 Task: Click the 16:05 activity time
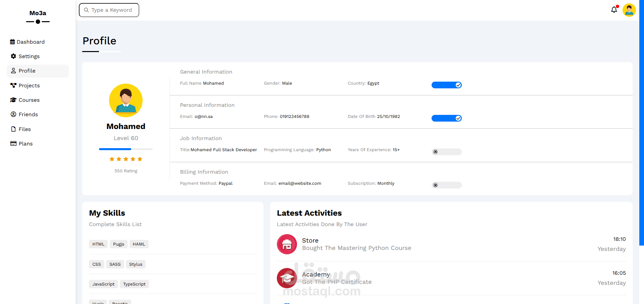pyautogui.click(x=619, y=273)
